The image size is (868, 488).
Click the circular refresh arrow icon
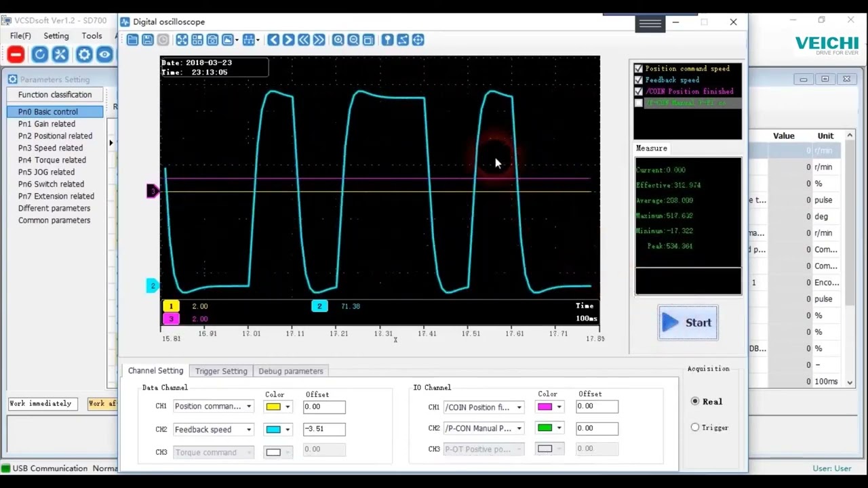39,55
